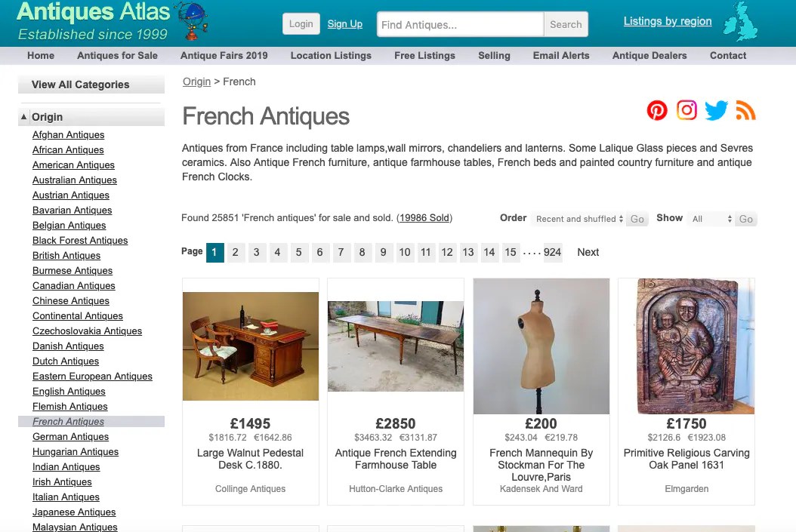Open the RSS feed icon
The image size is (796, 532).
pos(745,110)
